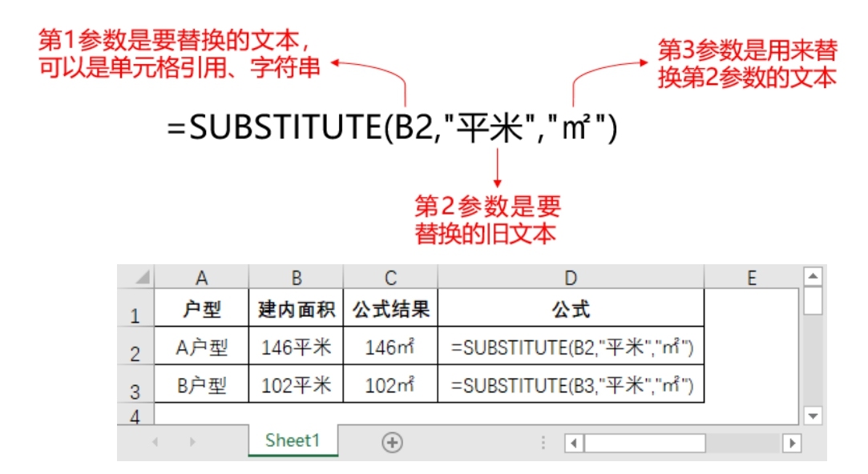This screenshot has height=474, width=868.
Task: Click the vertical scrollbar down arrow
Action: click(813, 416)
